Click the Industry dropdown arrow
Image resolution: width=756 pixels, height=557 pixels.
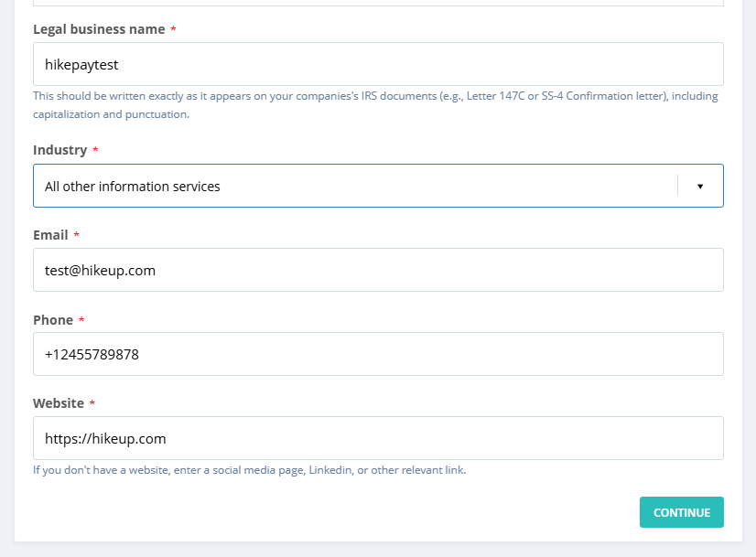pyautogui.click(x=700, y=186)
